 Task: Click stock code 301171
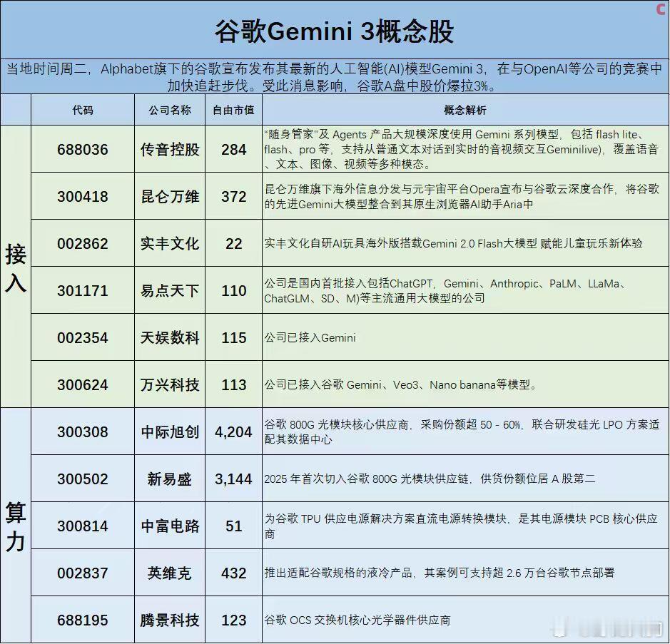point(82,291)
